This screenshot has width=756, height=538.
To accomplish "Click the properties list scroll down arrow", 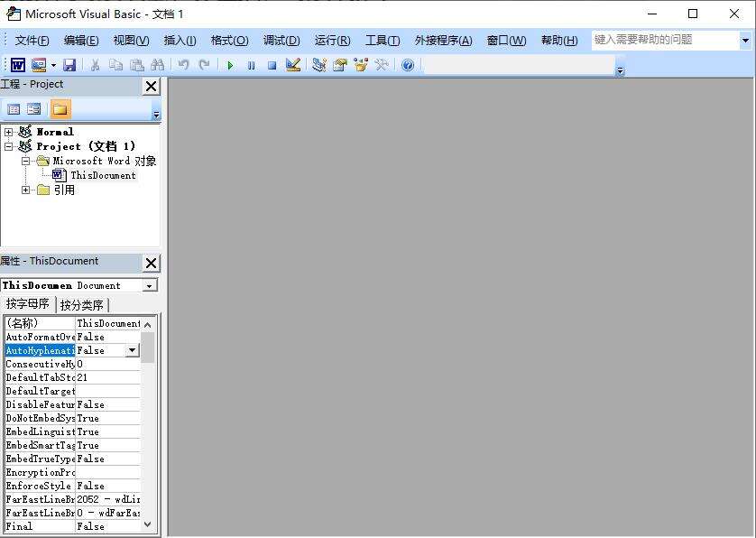I will click(x=148, y=524).
